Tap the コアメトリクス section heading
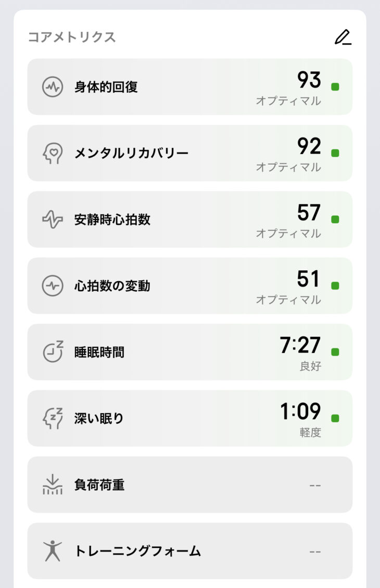The image size is (380, 588). click(72, 37)
